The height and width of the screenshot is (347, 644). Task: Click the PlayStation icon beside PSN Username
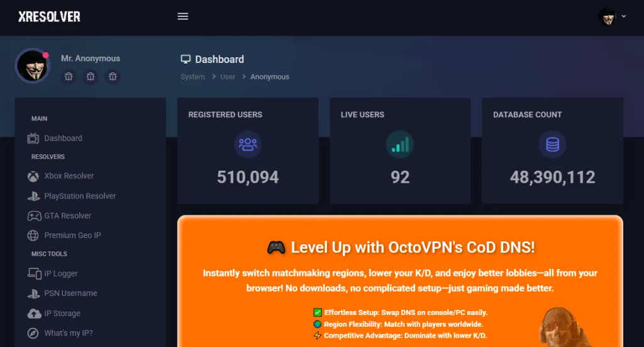tap(33, 293)
